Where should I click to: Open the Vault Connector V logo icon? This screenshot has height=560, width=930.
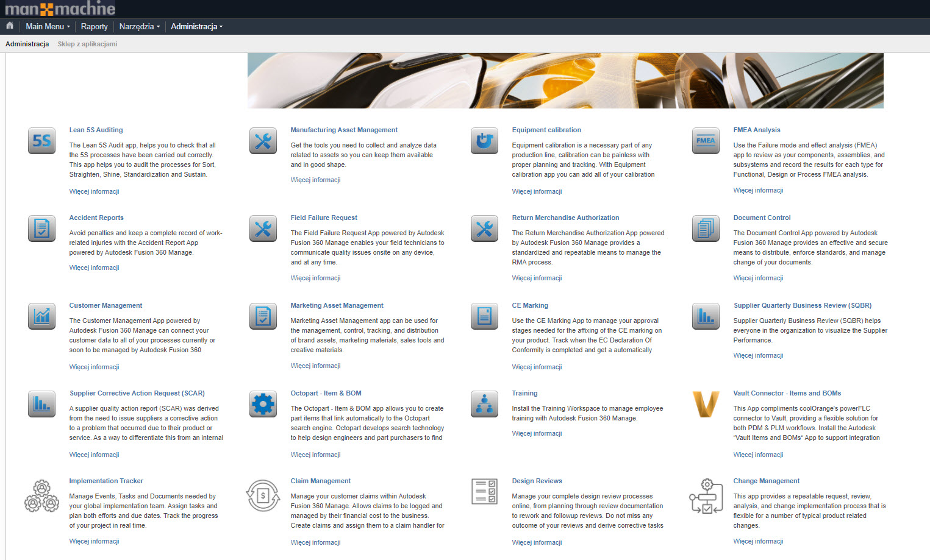[x=706, y=405]
